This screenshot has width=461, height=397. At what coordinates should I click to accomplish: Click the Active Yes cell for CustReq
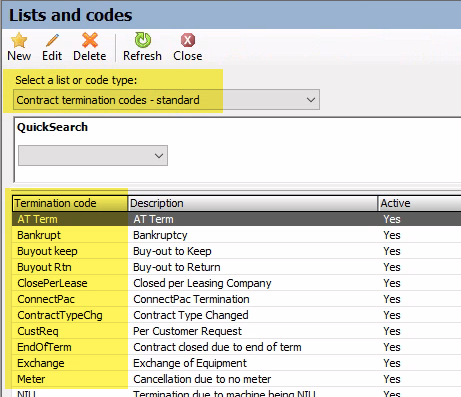click(392, 331)
